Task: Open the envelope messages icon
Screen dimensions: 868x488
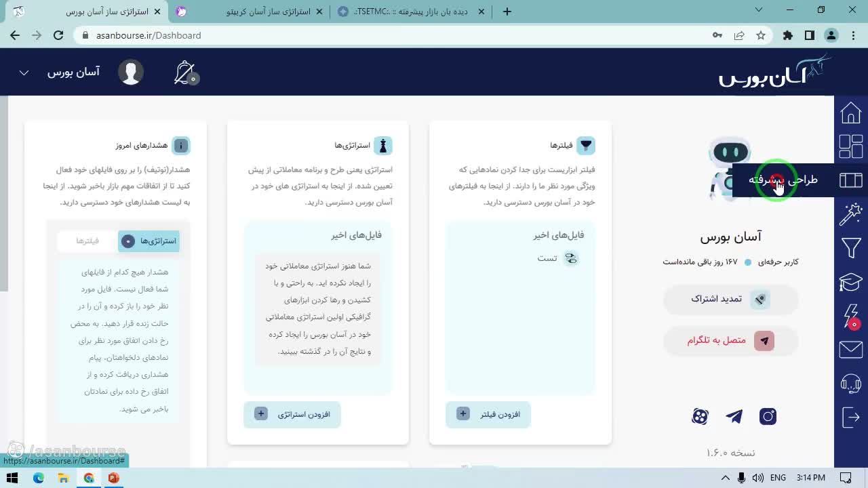Action: (850, 349)
